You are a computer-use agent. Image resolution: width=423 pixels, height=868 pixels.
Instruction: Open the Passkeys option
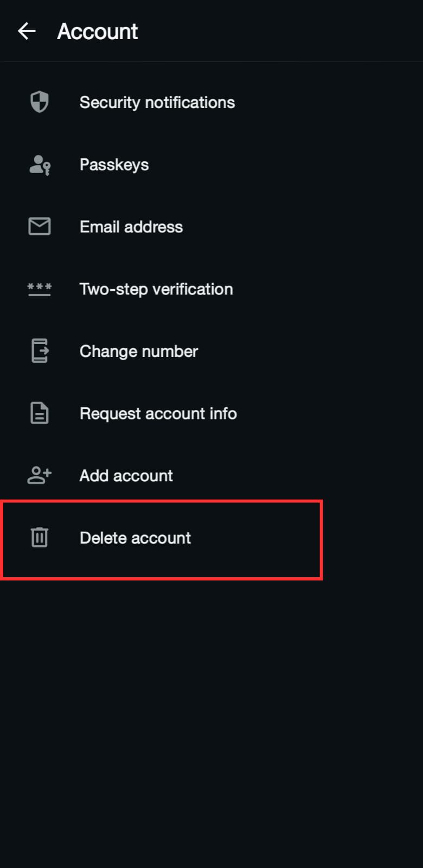pyautogui.click(x=114, y=165)
